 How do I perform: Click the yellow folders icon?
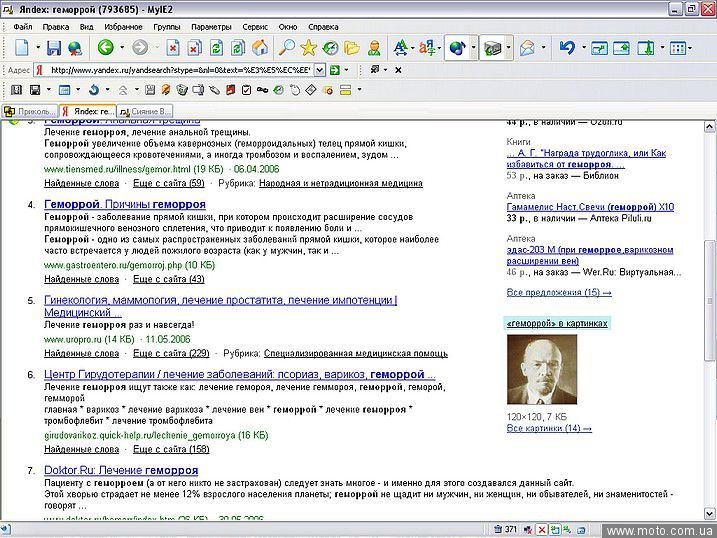(352, 48)
